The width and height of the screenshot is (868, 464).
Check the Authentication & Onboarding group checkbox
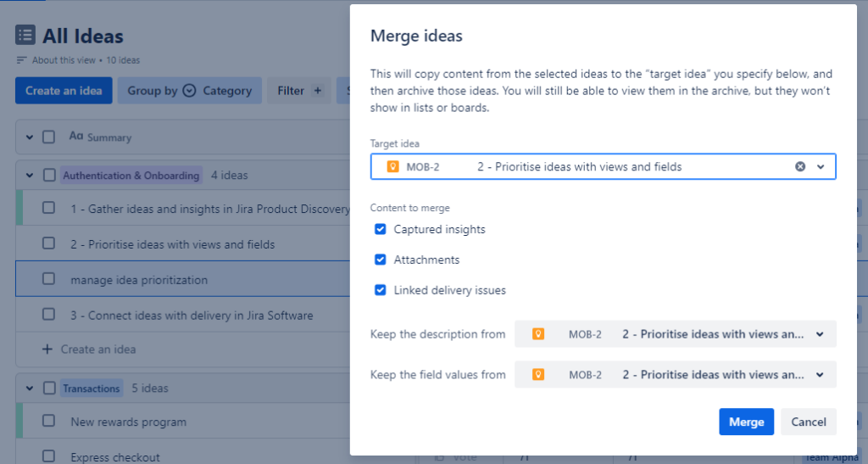click(x=49, y=175)
